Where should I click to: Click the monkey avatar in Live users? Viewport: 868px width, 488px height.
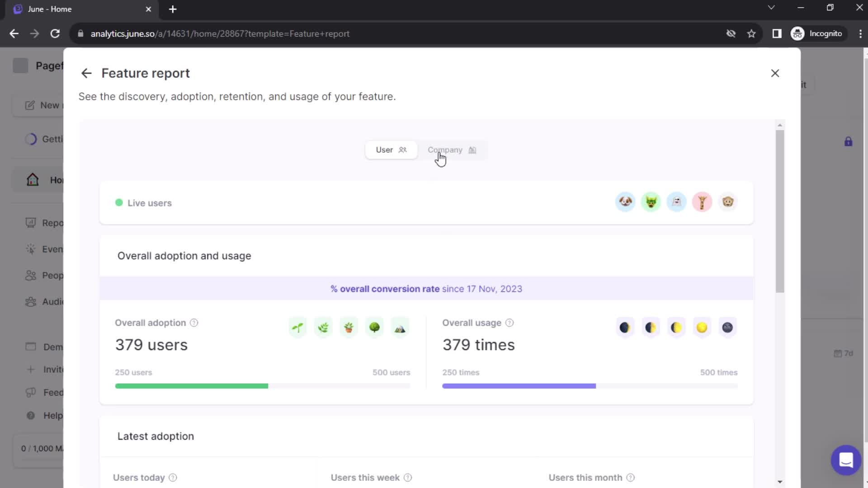tap(728, 202)
